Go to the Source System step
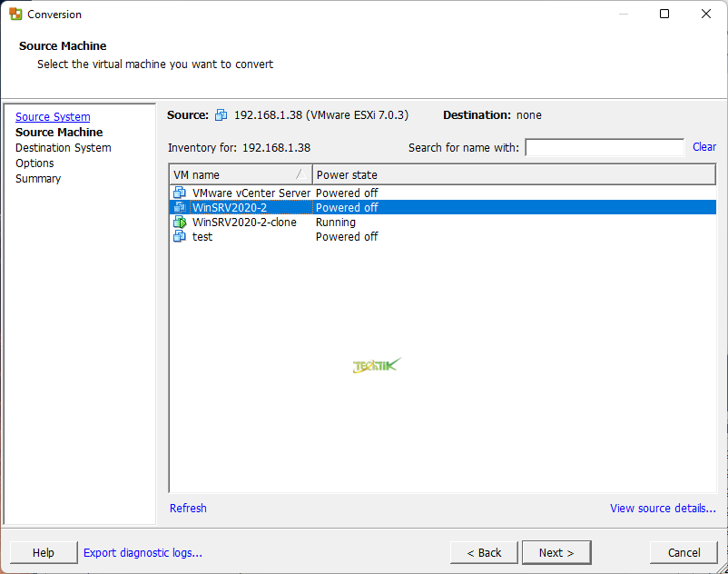 point(53,116)
